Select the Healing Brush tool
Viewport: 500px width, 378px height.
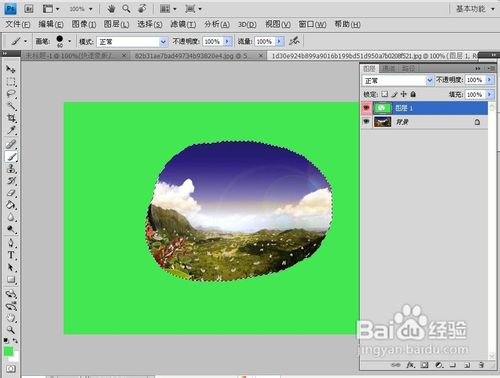tap(11, 144)
